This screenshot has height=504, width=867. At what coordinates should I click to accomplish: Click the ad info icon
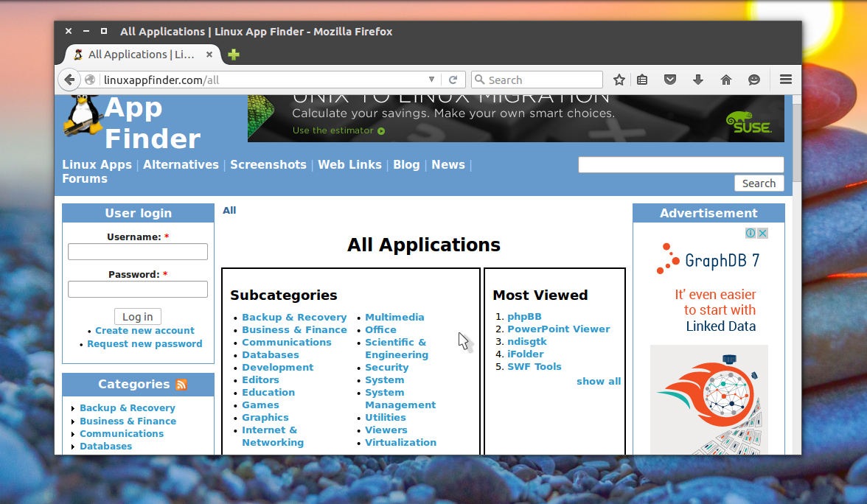pos(751,233)
